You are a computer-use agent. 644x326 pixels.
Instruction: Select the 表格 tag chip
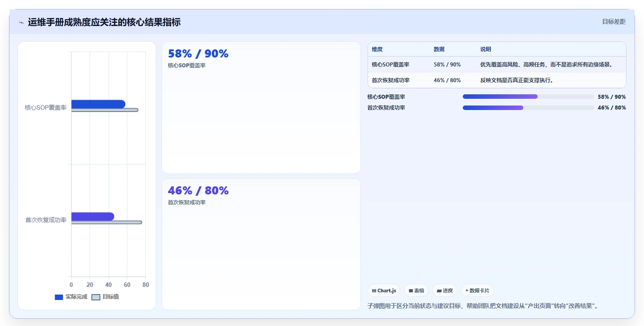pyautogui.click(x=416, y=291)
